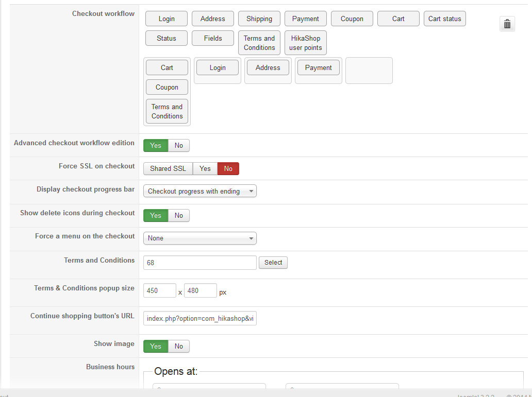Select the HikaShop user points block

point(305,43)
